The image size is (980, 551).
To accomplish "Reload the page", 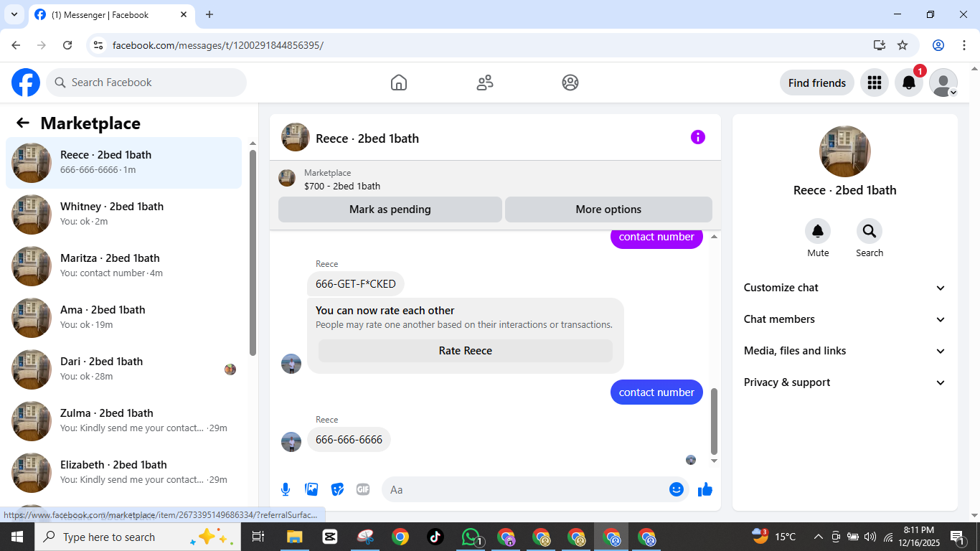I will (x=67, y=45).
